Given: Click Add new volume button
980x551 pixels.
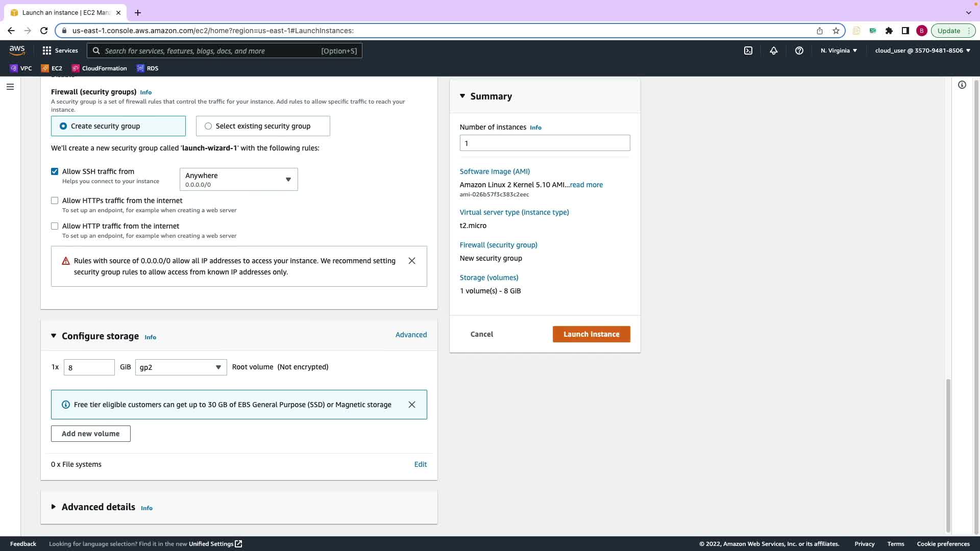Looking at the screenshot, I should (x=90, y=434).
